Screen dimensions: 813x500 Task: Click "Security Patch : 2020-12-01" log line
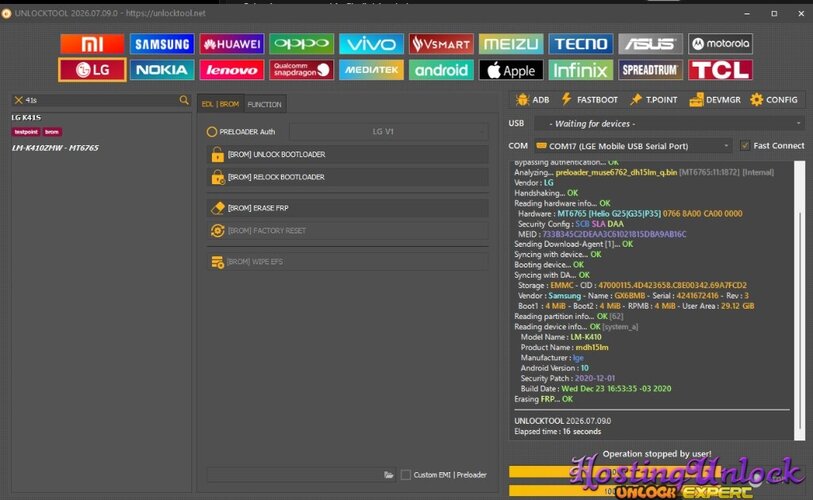tap(567, 378)
